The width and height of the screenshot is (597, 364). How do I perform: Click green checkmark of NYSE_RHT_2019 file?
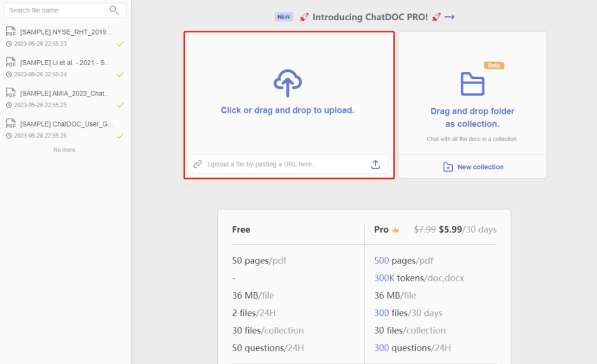tap(120, 44)
